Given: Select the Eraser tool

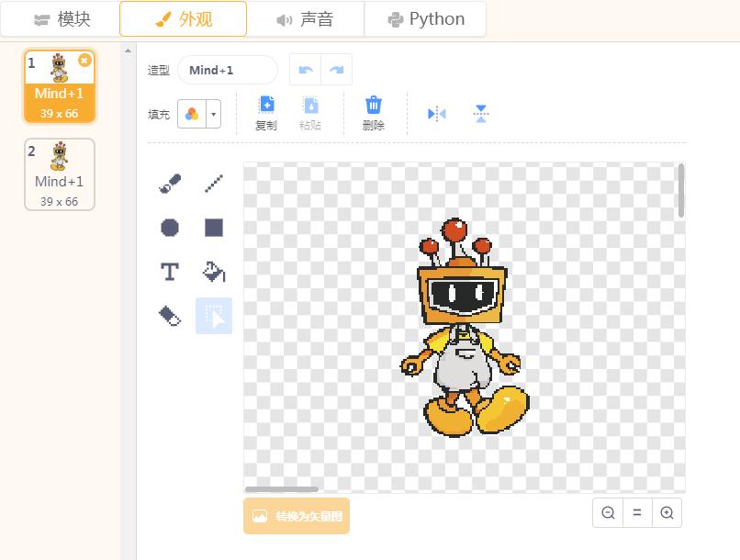Looking at the screenshot, I should pyautogui.click(x=170, y=316).
